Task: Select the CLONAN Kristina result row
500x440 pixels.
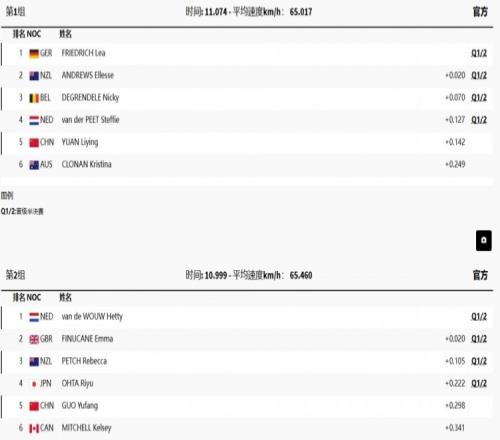Action: coord(247,164)
